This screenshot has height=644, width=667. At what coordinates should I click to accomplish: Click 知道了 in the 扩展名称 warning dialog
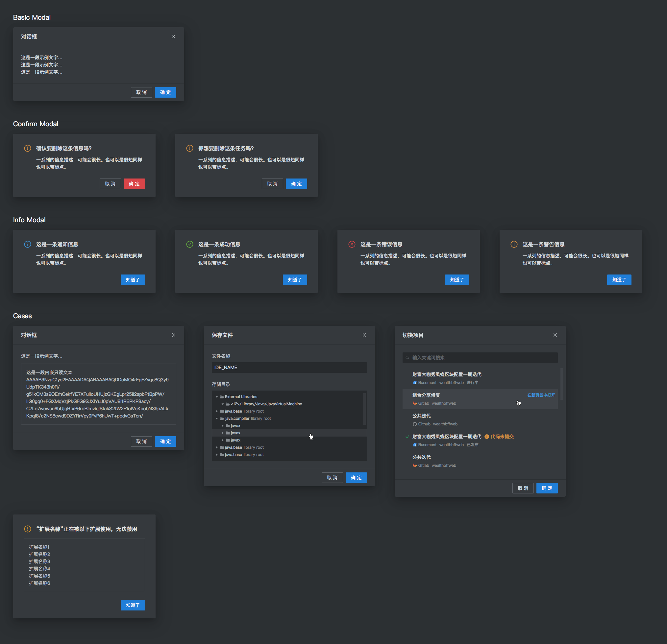[133, 605]
